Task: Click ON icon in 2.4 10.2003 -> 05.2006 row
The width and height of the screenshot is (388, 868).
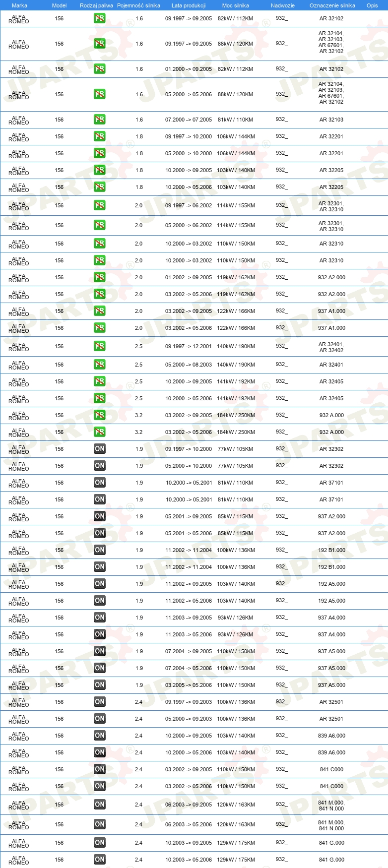Action: 100,860
